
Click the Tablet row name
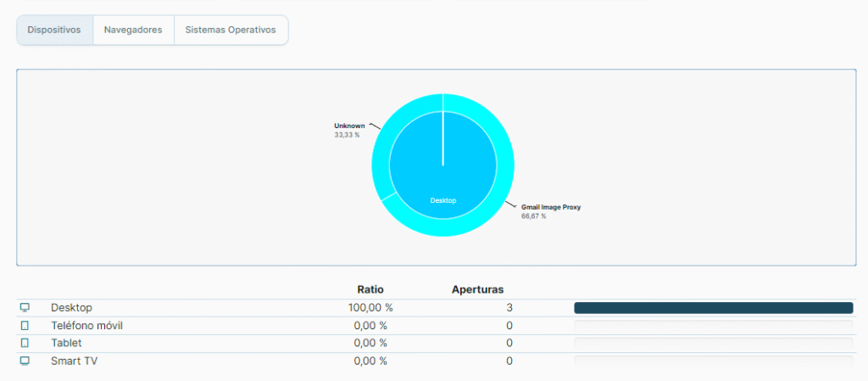(66, 343)
